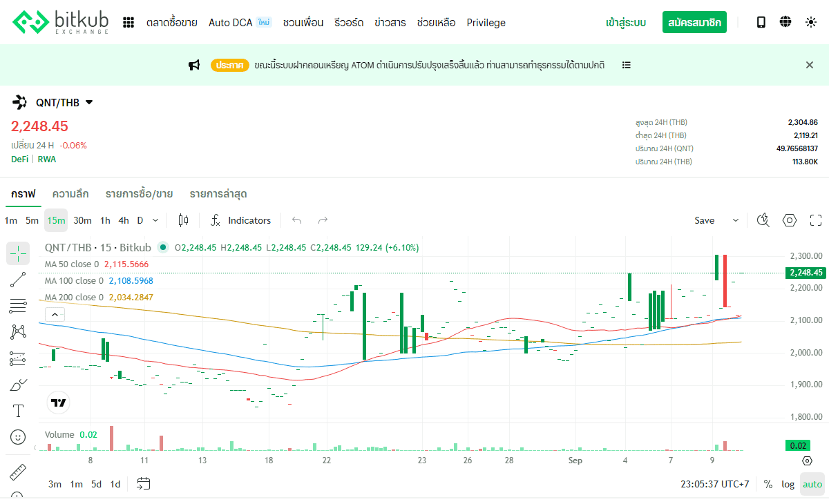Open the go to date calendar icon
Viewport: 829px width, 504px height.
tap(143, 484)
